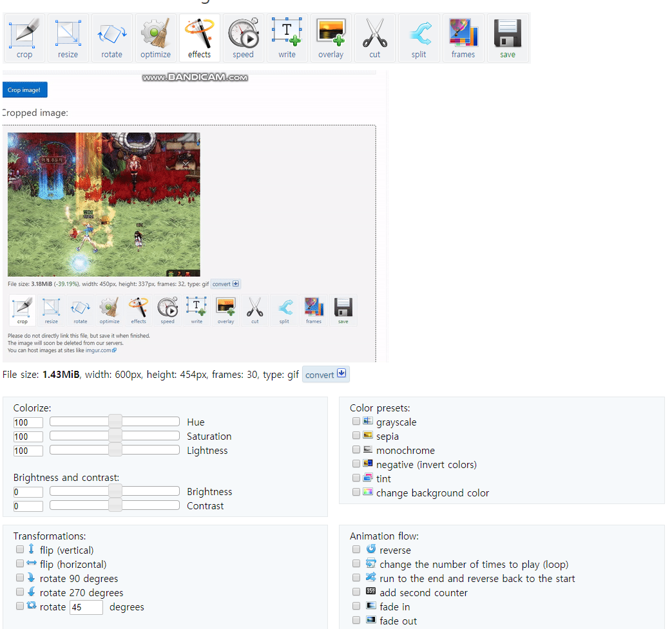This screenshot has height=629, width=672.
Task: Select the write text tool in top toolbar
Action: click(x=287, y=38)
